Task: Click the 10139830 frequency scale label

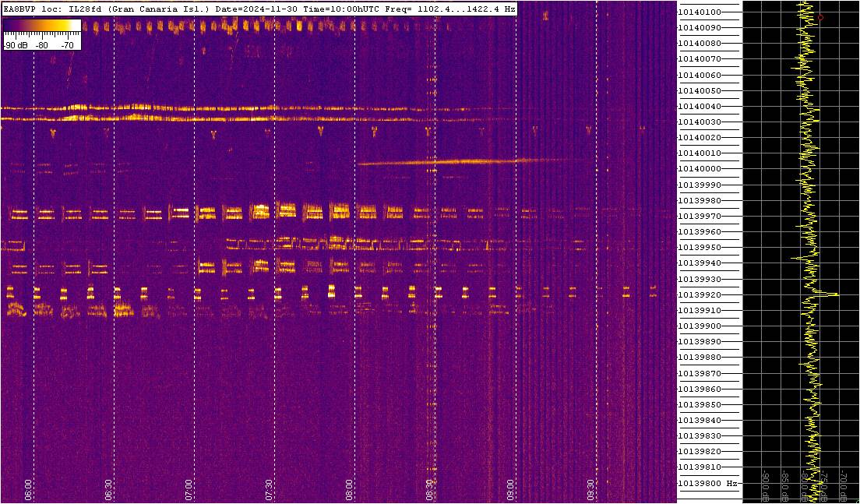Action: pyautogui.click(x=700, y=436)
